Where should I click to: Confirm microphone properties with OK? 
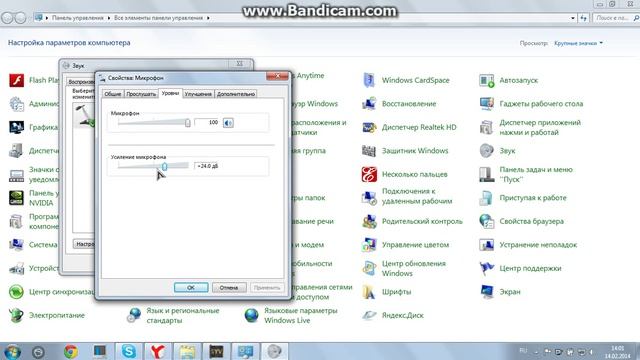[191, 287]
